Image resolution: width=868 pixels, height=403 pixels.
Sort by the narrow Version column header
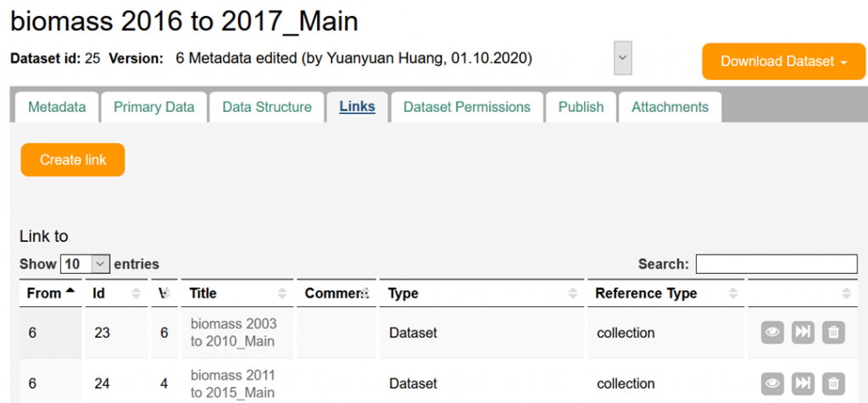(x=164, y=294)
